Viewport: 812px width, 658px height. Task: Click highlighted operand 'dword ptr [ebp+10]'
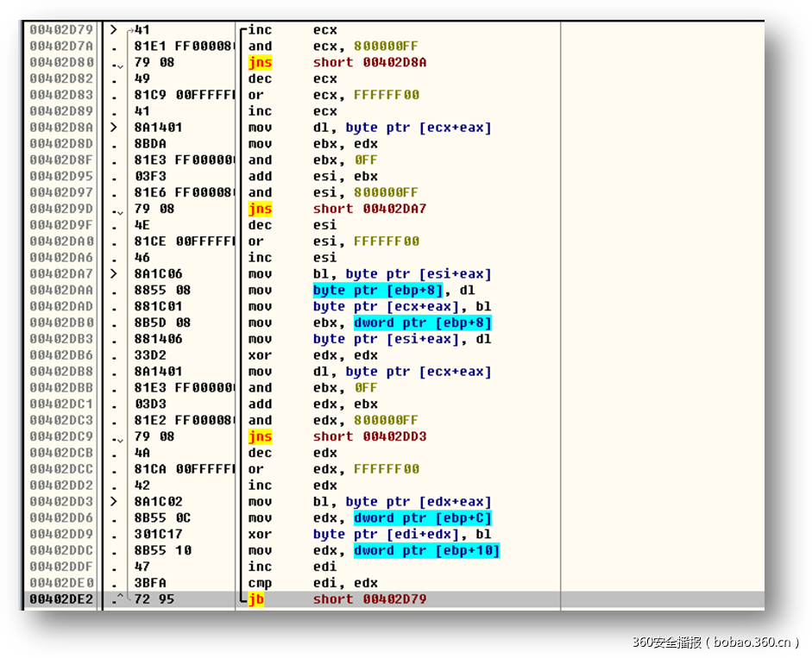(426, 550)
